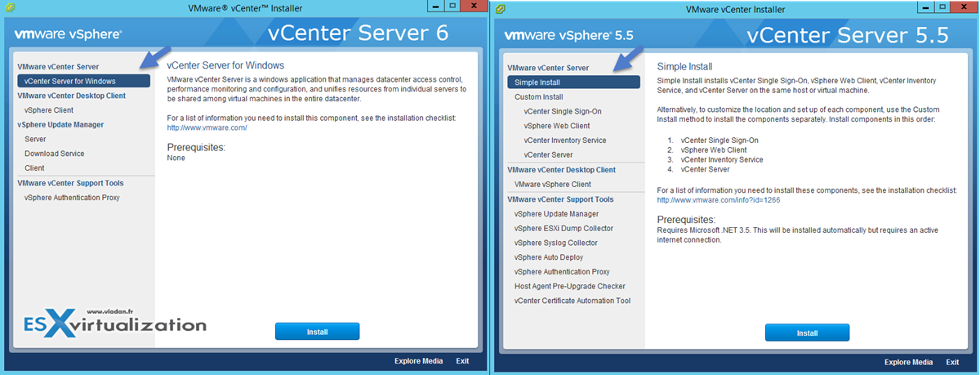Click Install button in vCenter Server 5.5 installer
This screenshot has height=375, width=980.
(x=807, y=333)
